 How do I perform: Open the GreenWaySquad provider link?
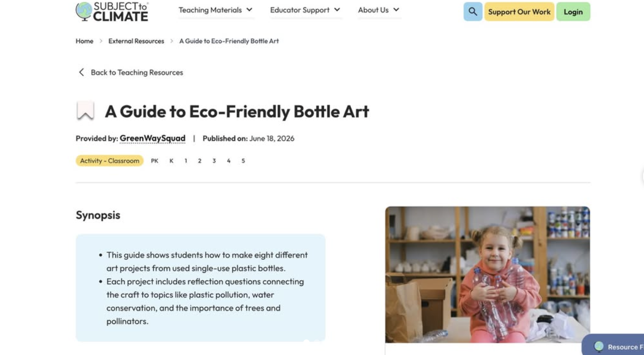153,138
